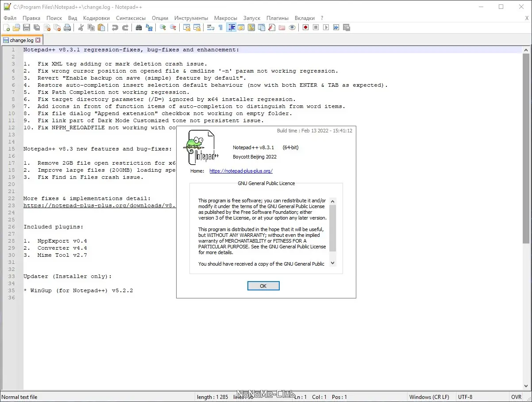Start macro recording with the red dot
The image size is (532, 402).
(x=306, y=27)
